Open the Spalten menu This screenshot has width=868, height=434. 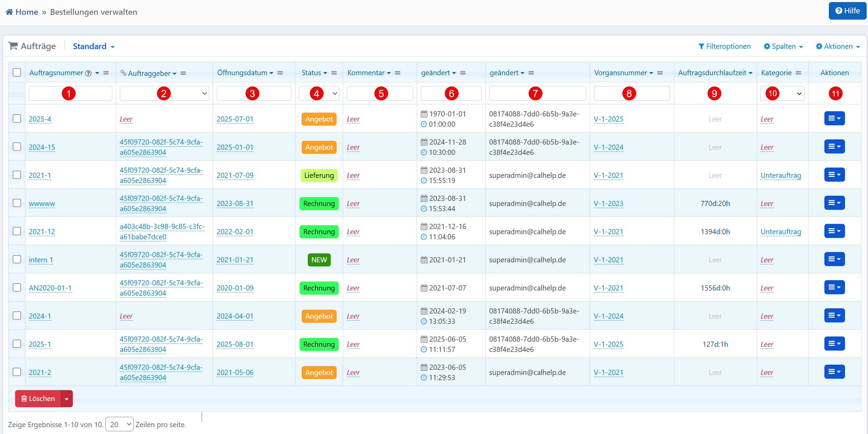783,46
